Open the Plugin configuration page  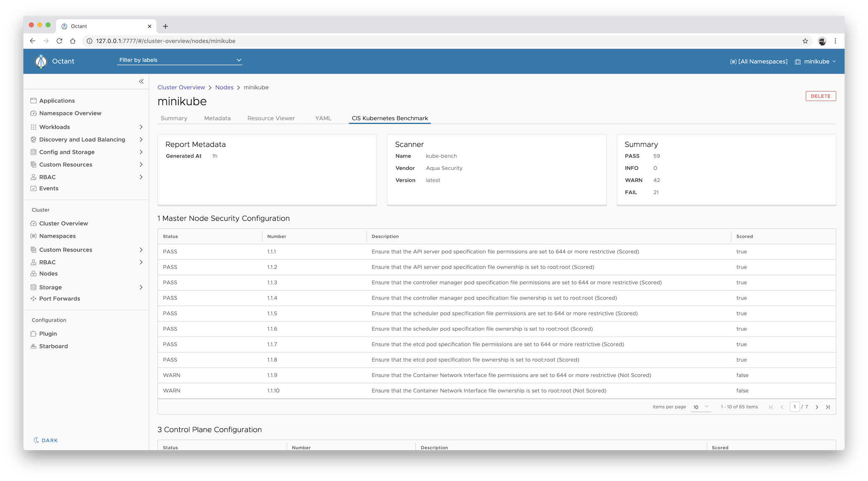48,334
